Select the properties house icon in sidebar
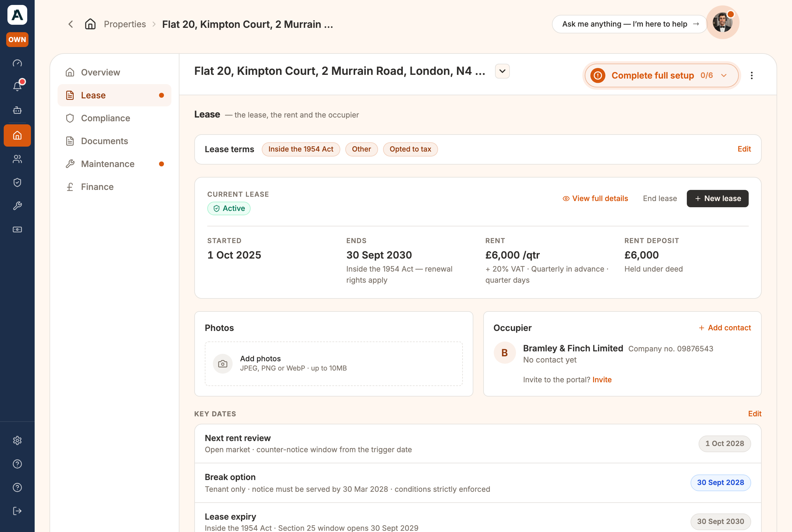 pyautogui.click(x=17, y=135)
